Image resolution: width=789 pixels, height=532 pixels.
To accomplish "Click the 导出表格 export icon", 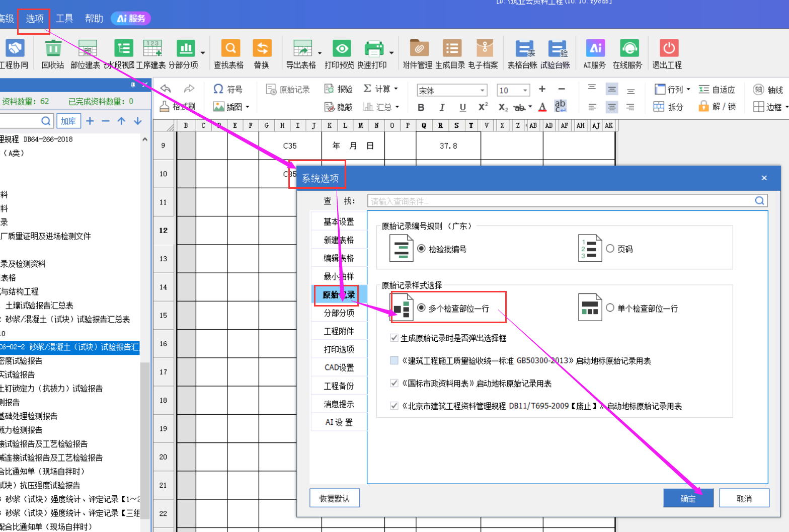I will pos(302,49).
